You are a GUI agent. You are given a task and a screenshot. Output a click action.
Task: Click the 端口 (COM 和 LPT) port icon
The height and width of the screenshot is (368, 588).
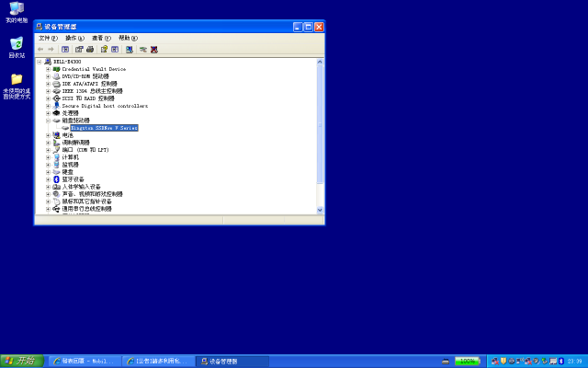pos(56,150)
